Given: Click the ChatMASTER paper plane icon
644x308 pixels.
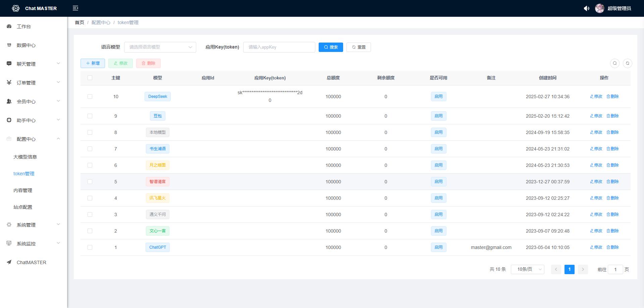Looking at the screenshot, I should click(x=9, y=262).
